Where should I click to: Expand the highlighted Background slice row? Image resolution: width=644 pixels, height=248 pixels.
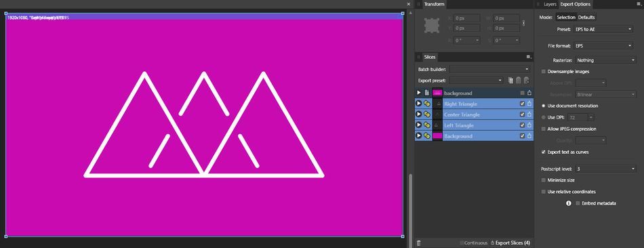tap(419, 136)
